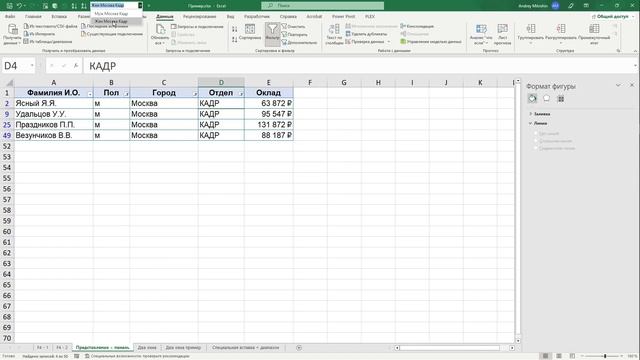Switch to the Вставка ribbon tab
Screen dimensions: 640x360
pyautogui.click(x=59, y=16)
